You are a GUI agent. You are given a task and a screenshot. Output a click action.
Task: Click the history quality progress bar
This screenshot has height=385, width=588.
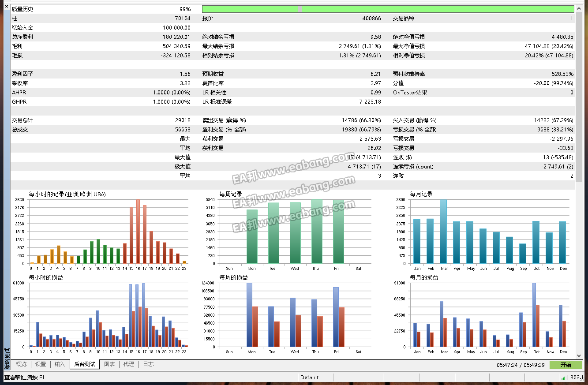(x=388, y=9)
